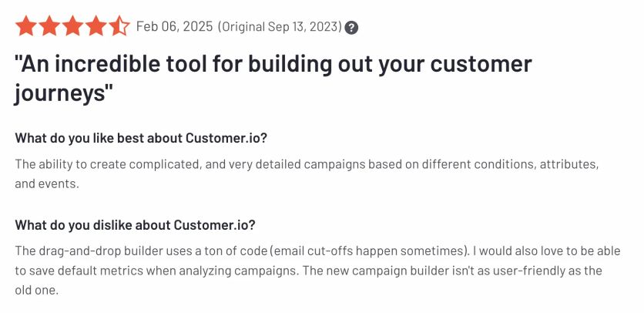The image size is (644, 313).
Task: Click the Feb 06, 2025 review date
Action: (x=175, y=27)
